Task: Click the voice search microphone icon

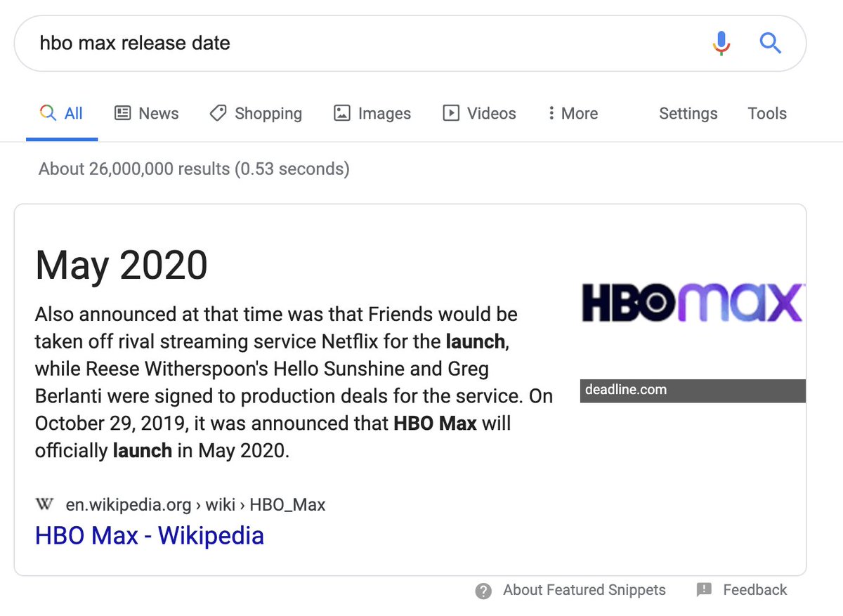Action: (x=721, y=44)
